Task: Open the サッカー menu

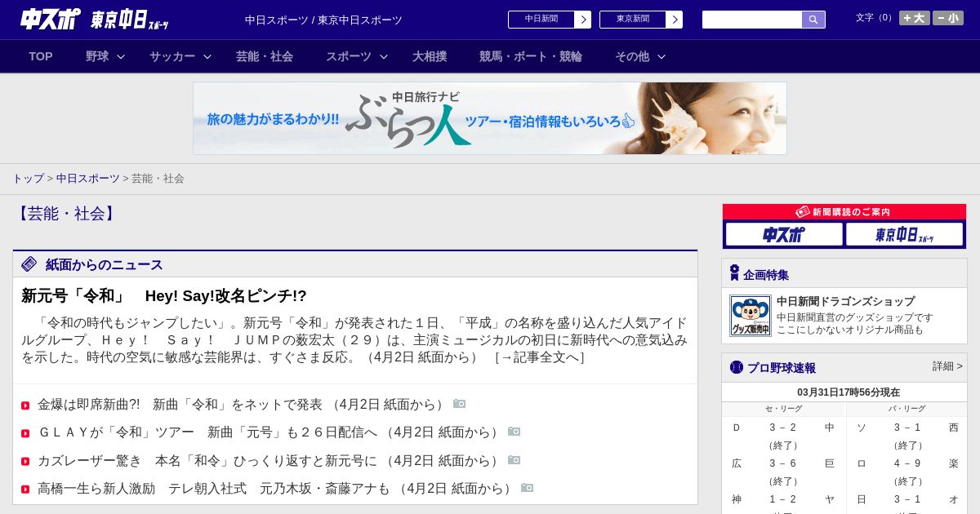Action: pos(172,56)
